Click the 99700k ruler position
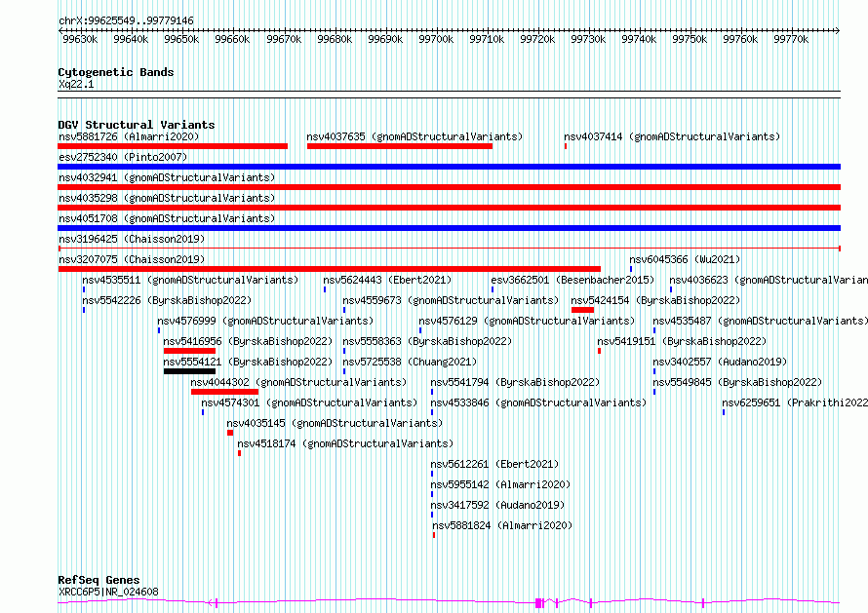 pyautogui.click(x=436, y=39)
